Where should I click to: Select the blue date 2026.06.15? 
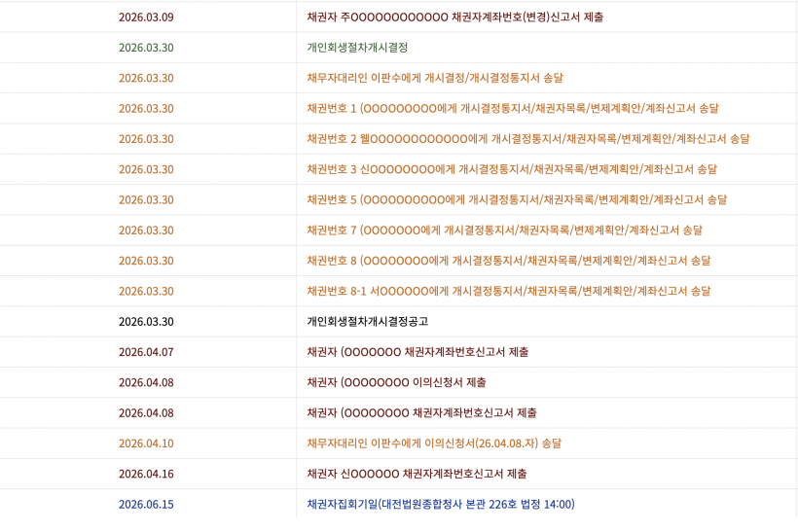(x=146, y=505)
